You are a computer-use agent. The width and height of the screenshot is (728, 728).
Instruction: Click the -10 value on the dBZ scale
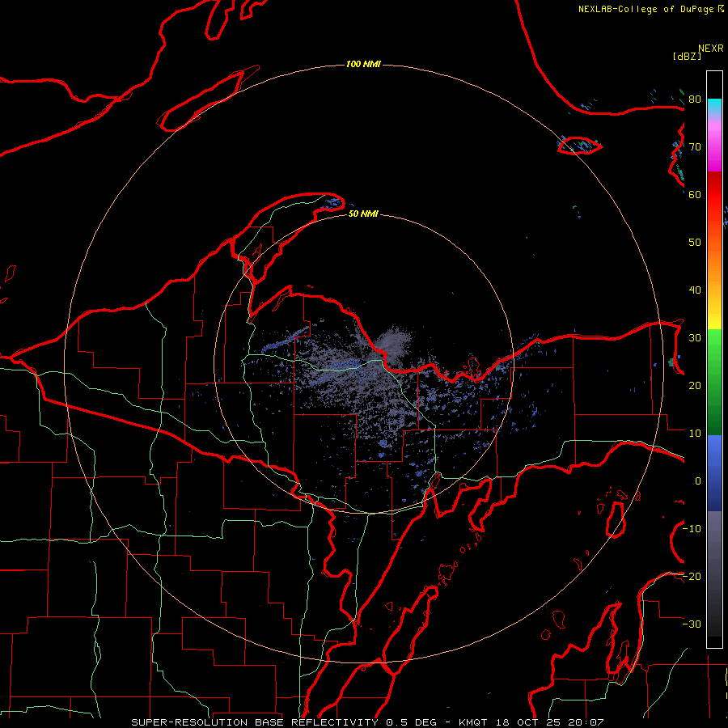(x=692, y=529)
